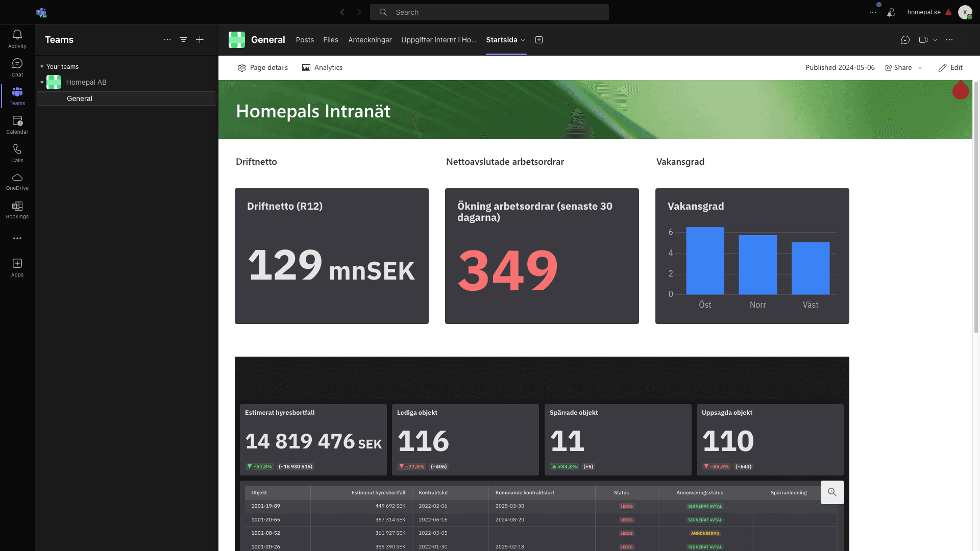Viewport: 980px width, 551px height.
Task: Open people presence icon in title bar
Action: 891,12
